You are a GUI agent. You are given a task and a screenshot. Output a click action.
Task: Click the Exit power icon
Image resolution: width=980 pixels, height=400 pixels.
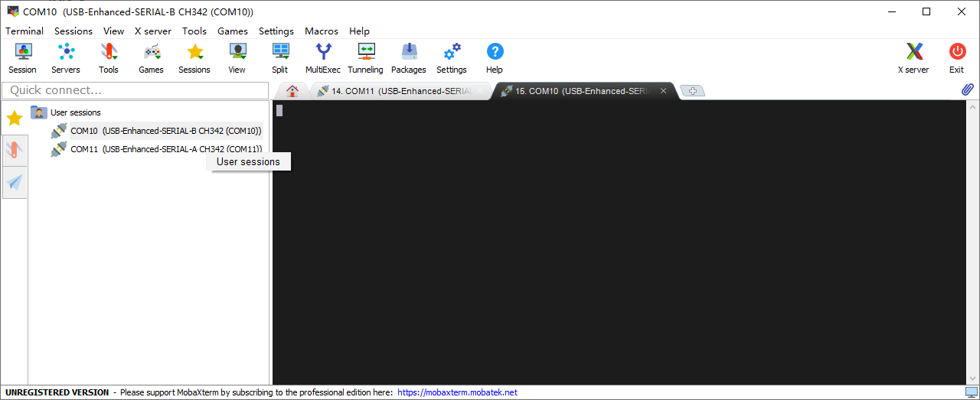coord(957,58)
